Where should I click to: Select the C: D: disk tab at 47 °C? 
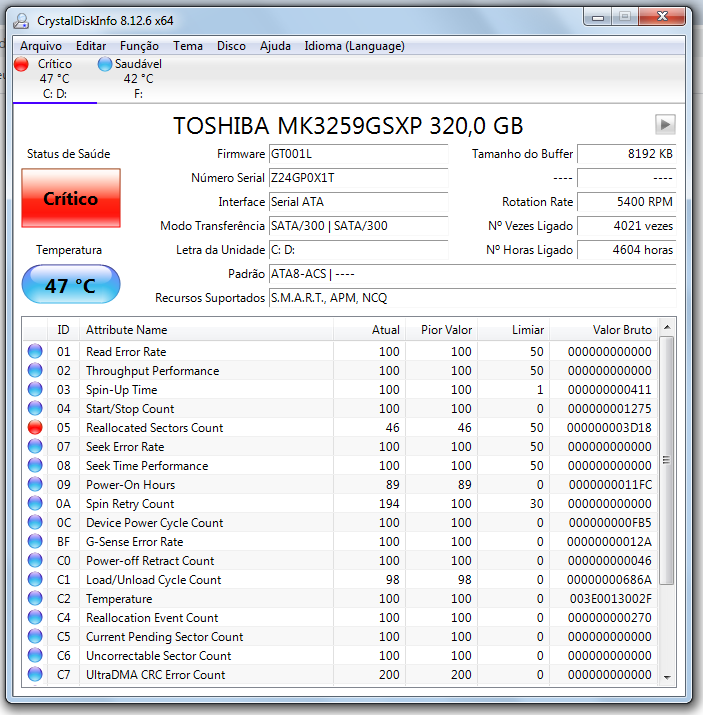(55, 79)
